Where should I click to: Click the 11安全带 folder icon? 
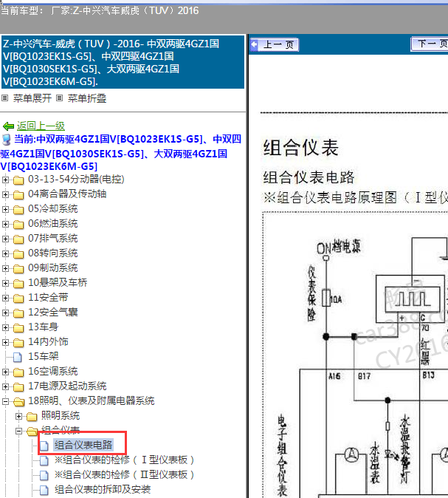18,299
